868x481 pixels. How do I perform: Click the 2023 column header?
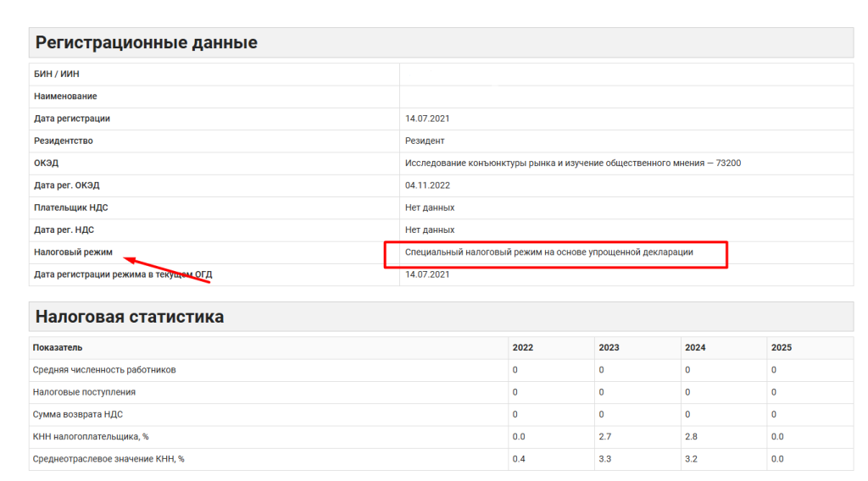[609, 348]
